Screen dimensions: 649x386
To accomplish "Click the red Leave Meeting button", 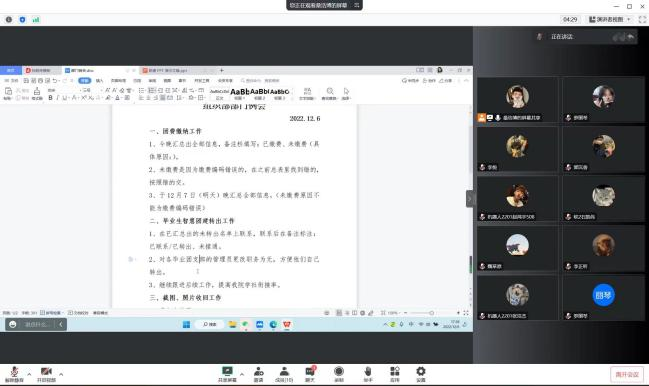I will click(x=627, y=374).
